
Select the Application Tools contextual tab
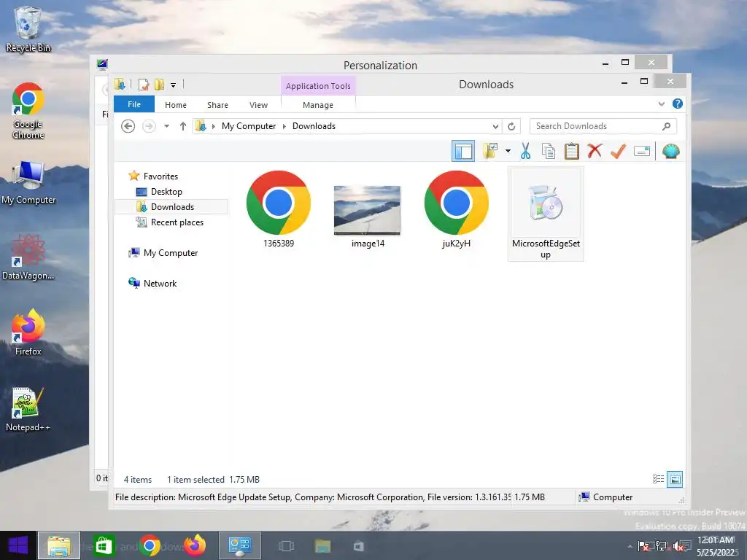pyautogui.click(x=318, y=86)
